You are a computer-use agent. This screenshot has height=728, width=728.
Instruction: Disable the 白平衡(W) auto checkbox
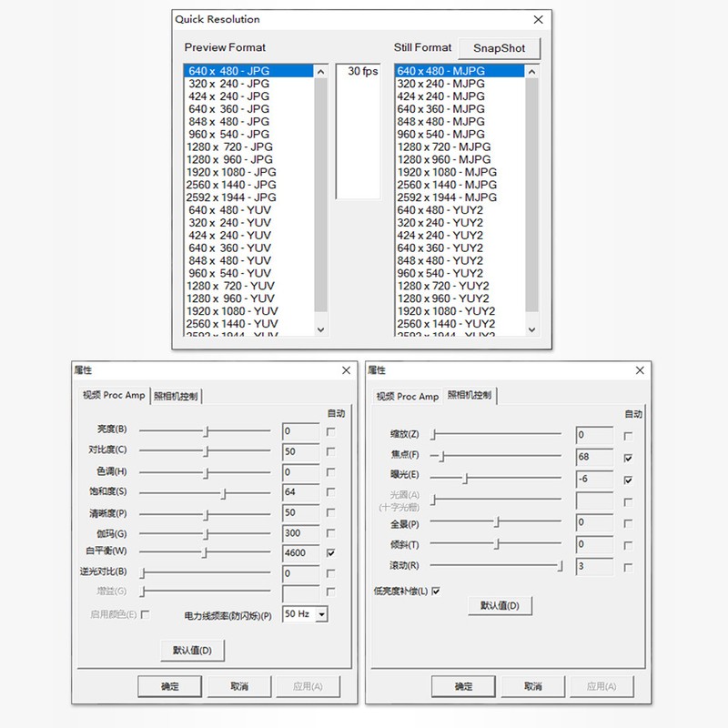tap(330, 552)
